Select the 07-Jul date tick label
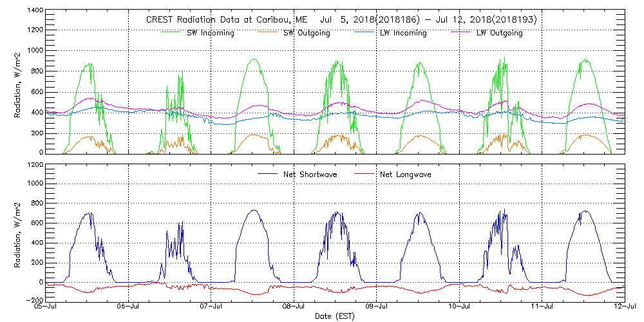This screenshot has width=644, height=322. 212,307
